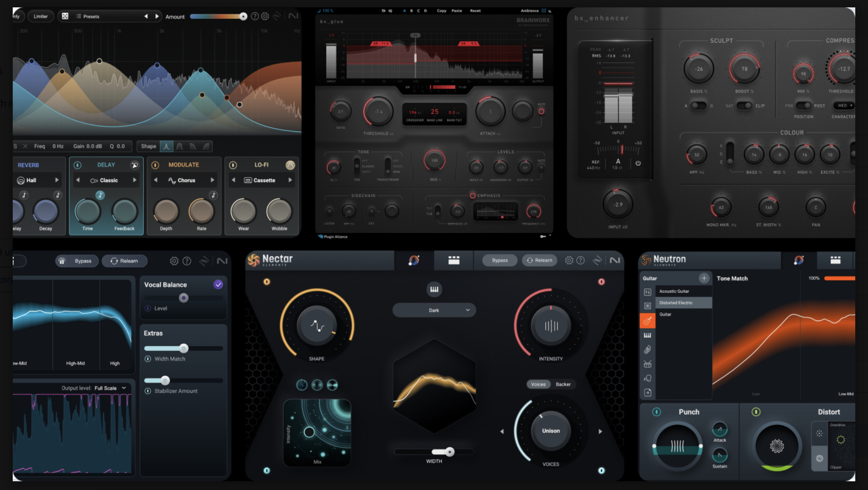The height and width of the screenshot is (490, 868).
Task: Step to next preset with right arrow
Action: (x=157, y=16)
